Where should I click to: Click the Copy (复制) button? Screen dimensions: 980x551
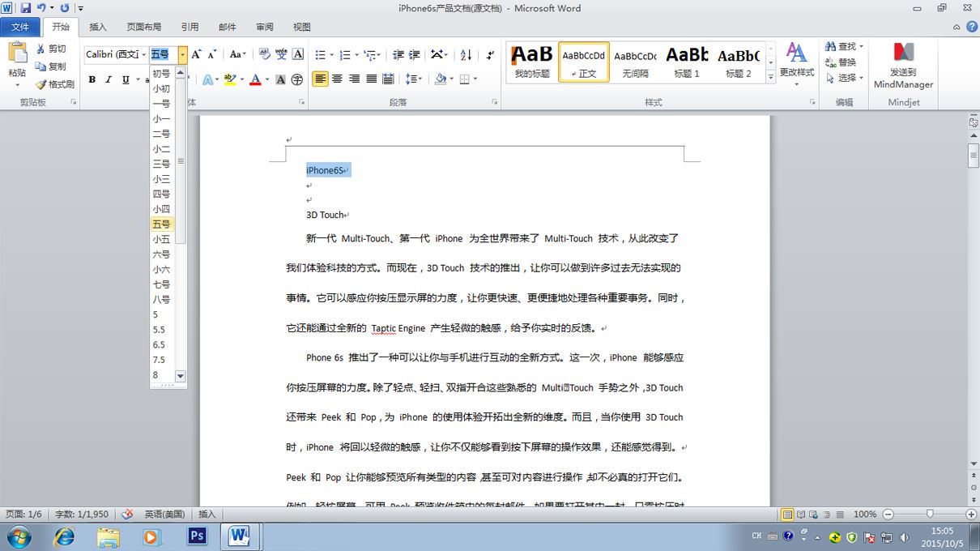click(x=52, y=66)
